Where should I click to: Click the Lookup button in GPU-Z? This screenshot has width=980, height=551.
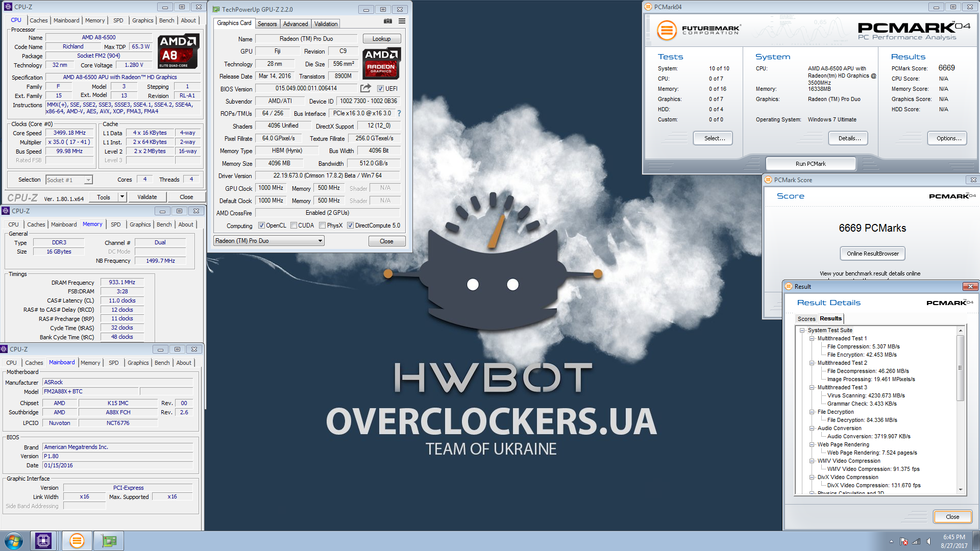[381, 39]
